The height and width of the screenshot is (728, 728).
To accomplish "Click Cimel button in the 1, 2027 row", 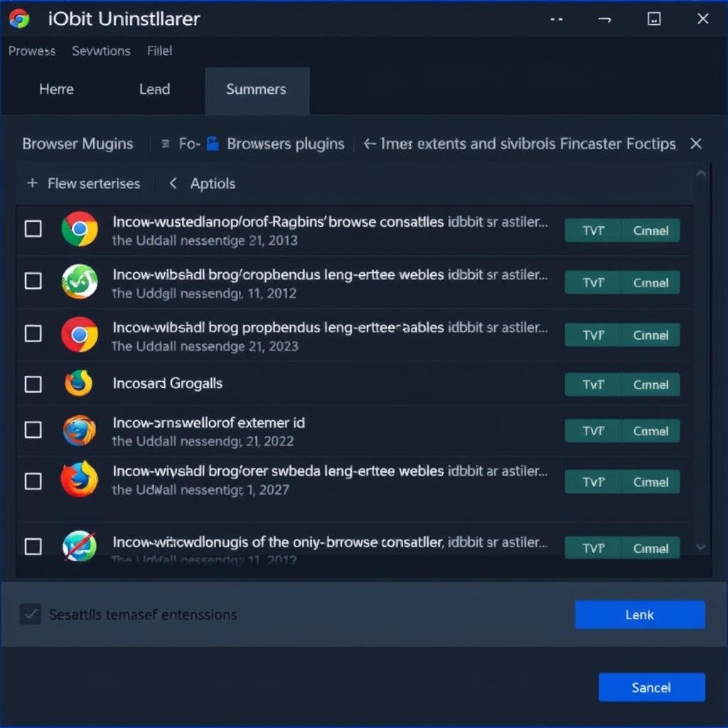I will (x=651, y=482).
